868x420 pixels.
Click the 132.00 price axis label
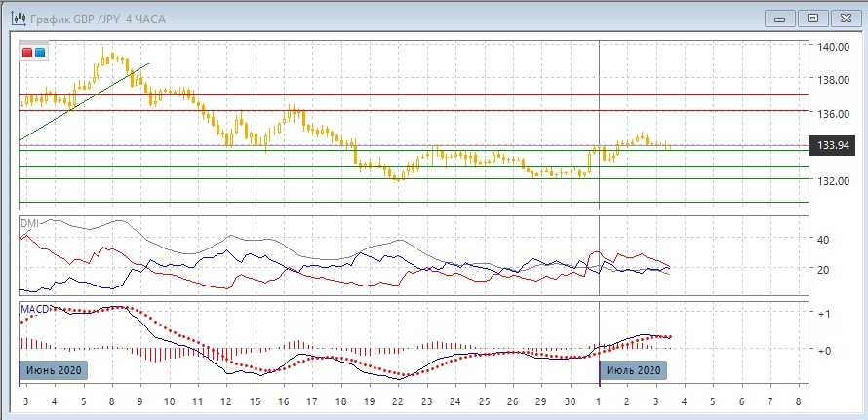coord(832,181)
